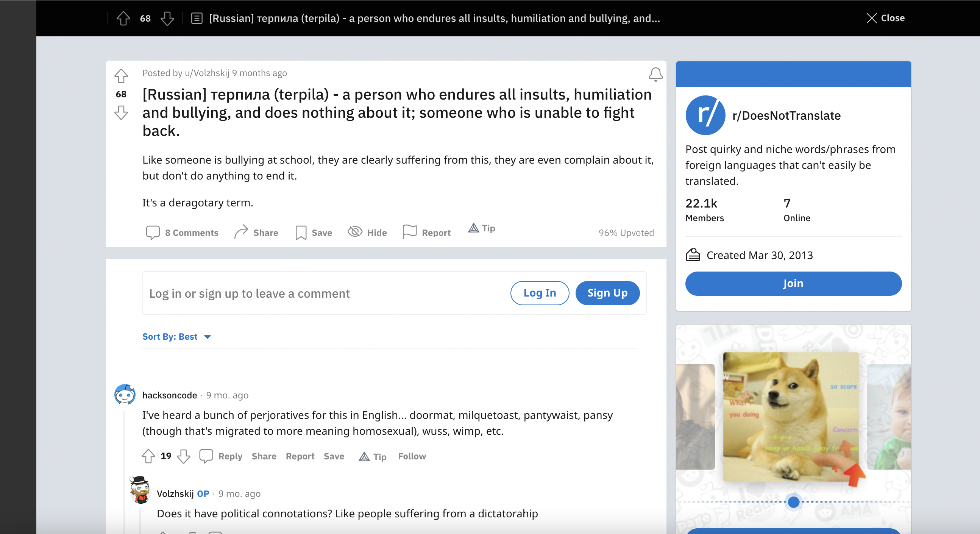Upvote hacksoncode's comment
Image resolution: width=980 pixels, height=534 pixels.
pos(148,456)
